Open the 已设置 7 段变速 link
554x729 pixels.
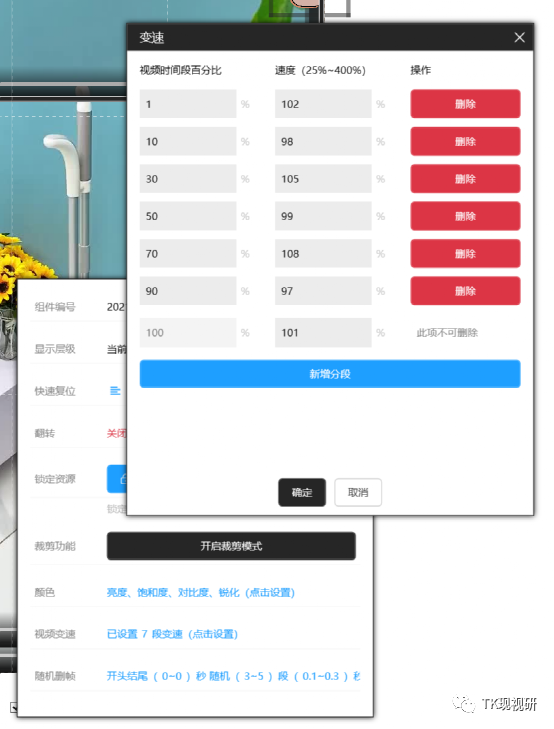click(172, 634)
